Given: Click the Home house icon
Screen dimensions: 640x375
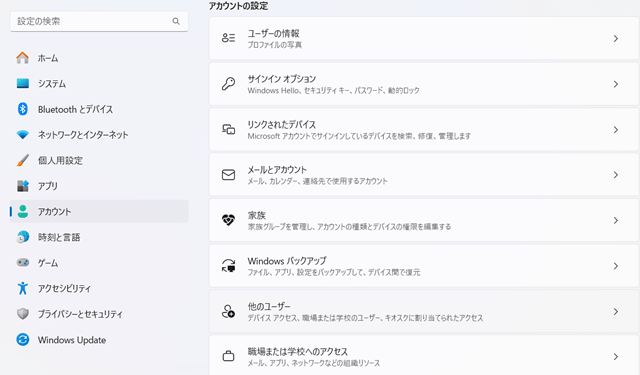Looking at the screenshot, I should pos(22,58).
